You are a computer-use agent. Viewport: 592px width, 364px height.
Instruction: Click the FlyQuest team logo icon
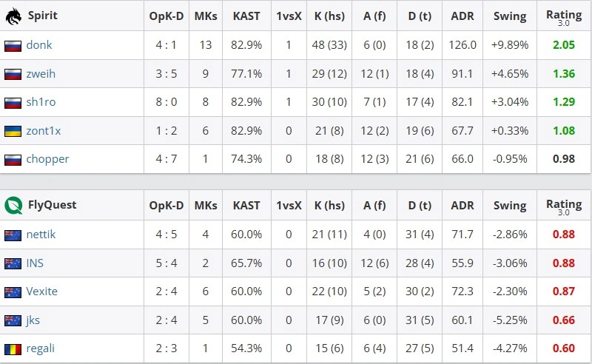point(13,206)
